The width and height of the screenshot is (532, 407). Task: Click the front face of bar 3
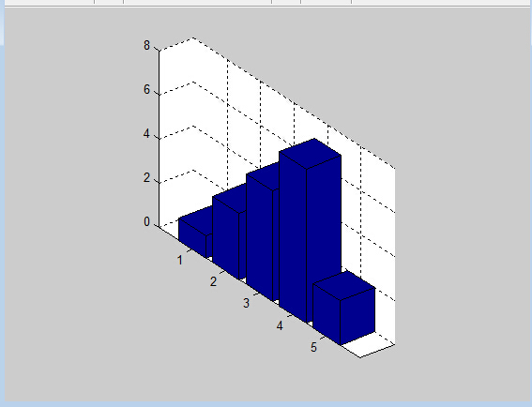pos(260,237)
